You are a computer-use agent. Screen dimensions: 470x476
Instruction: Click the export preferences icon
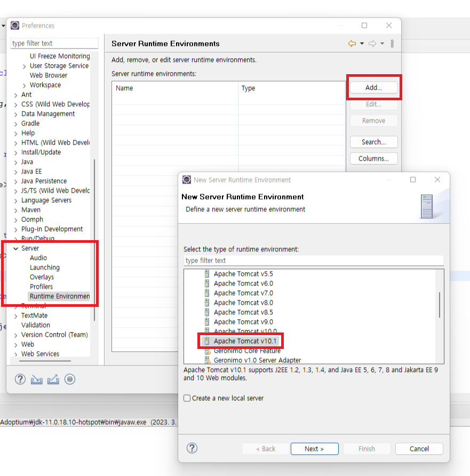pyautogui.click(x=53, y=379)
